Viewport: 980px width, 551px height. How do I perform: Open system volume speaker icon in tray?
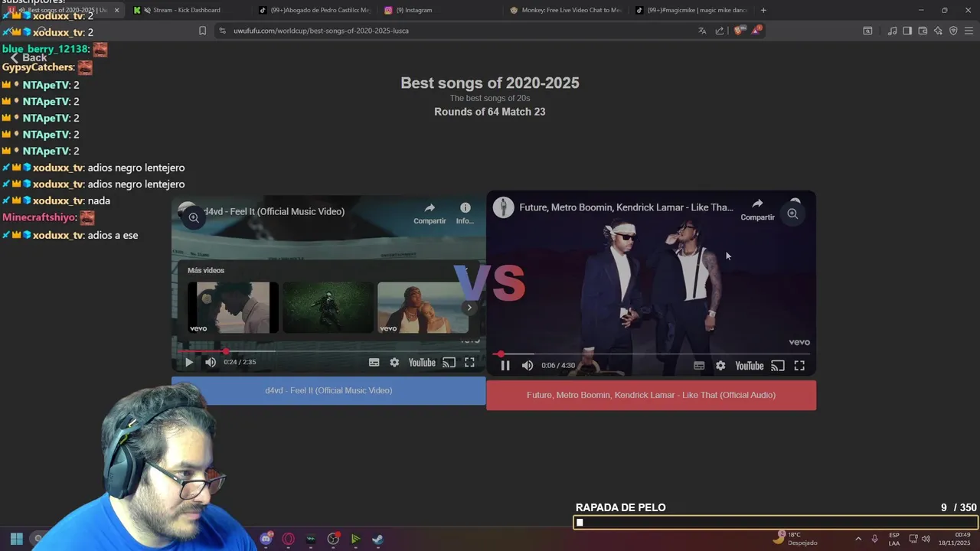point(926,539)
